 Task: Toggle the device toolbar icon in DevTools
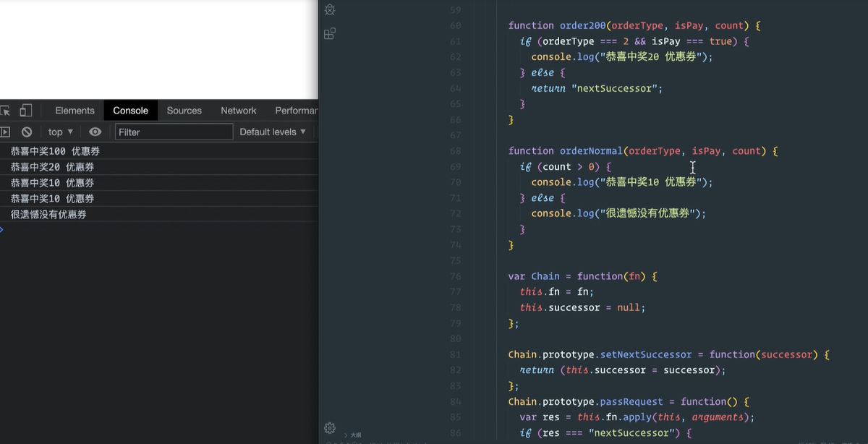26,111
